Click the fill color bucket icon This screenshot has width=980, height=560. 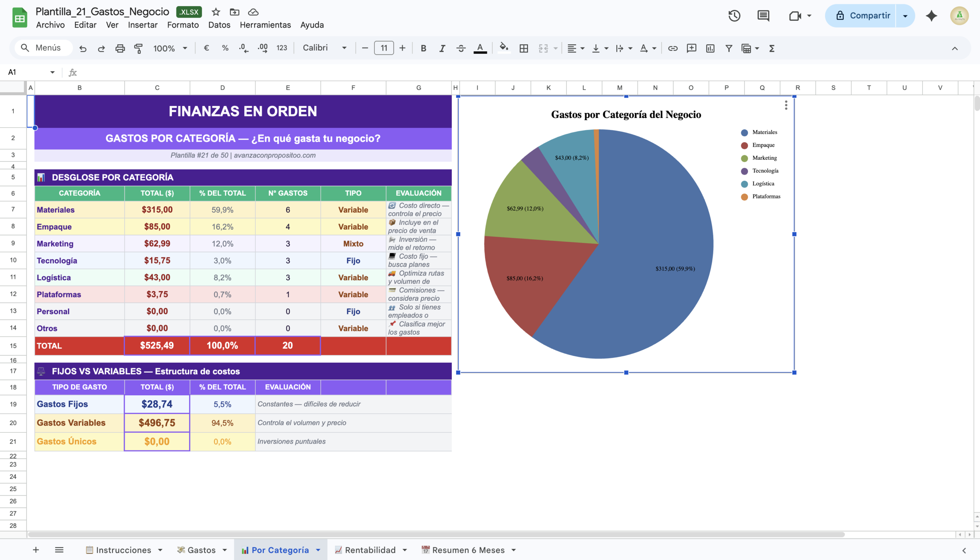pyautogui.click(x=503, y=48)
